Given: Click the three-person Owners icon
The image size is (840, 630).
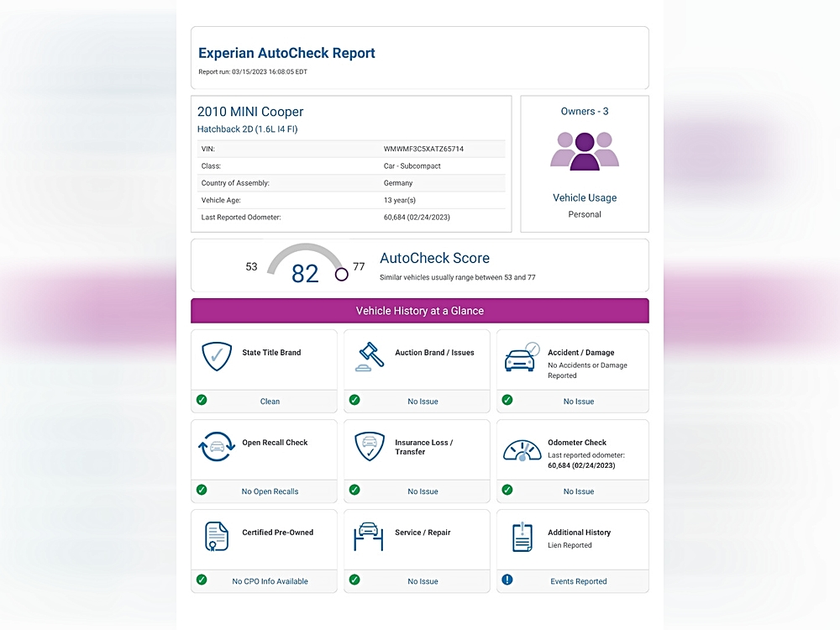Looking at the screenshot, I should pyautogui.click(x=585, y=151).
